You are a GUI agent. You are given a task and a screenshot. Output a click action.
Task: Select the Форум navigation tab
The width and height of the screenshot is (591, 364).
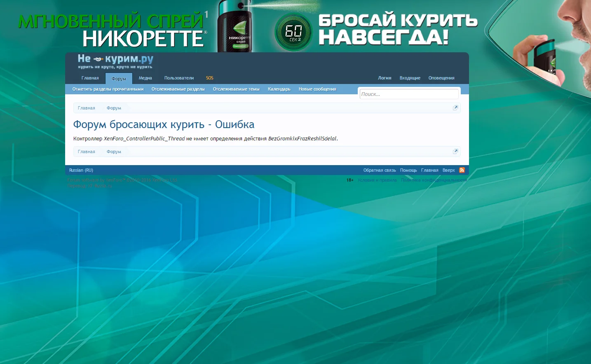click(119, 79)
